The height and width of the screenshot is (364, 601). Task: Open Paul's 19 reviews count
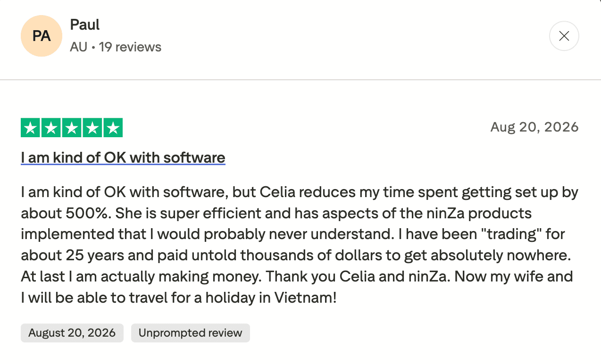tap(130, 47)
